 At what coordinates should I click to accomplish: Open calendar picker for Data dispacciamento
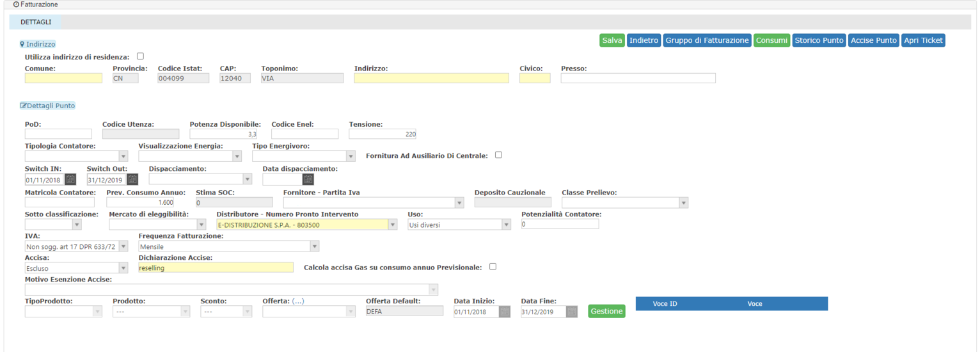(308, 179)
